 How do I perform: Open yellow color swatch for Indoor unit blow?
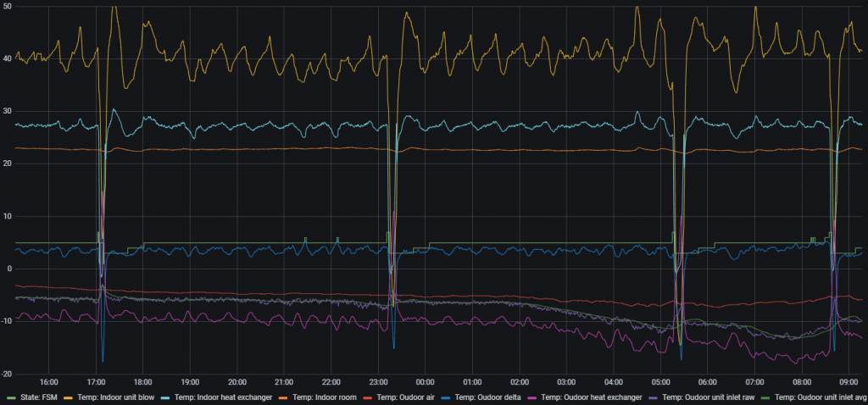pyautogui.click(x=67, y=396)
